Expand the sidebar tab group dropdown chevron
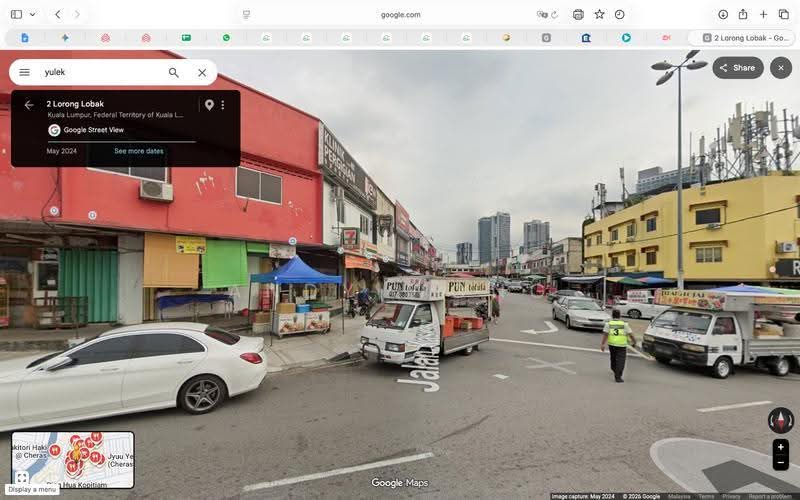Screen dimensions: 800x500 point(33,14)
